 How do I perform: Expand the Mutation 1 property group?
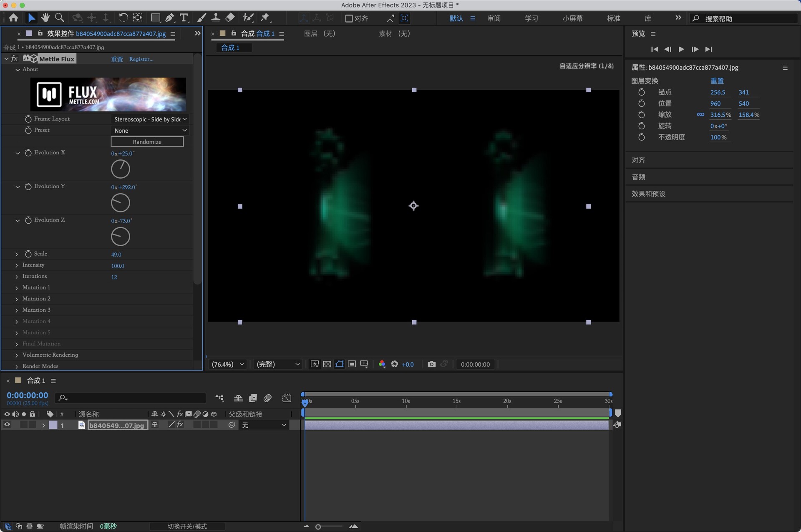click(17, 288)
